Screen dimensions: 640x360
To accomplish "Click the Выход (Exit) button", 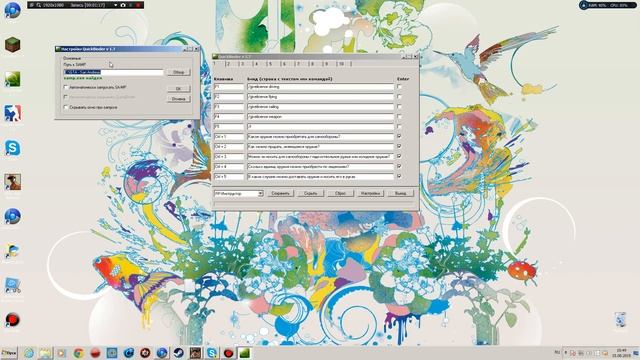I will click(x=400, y=193).
